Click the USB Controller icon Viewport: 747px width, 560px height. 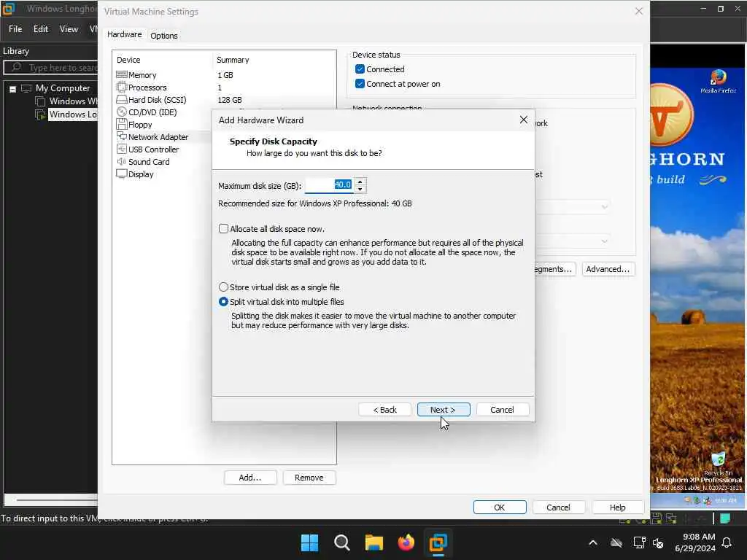click(x=122, y=149)
